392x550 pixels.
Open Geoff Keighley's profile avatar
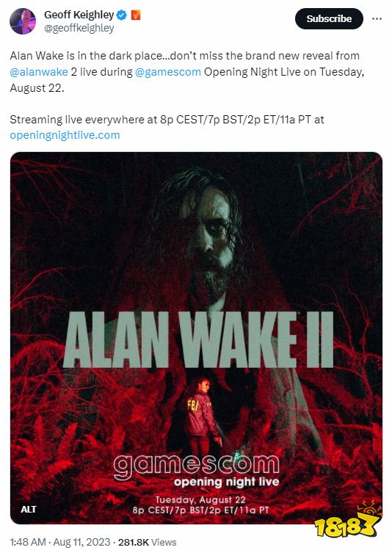pyautogui.click(x=23, y=21)
